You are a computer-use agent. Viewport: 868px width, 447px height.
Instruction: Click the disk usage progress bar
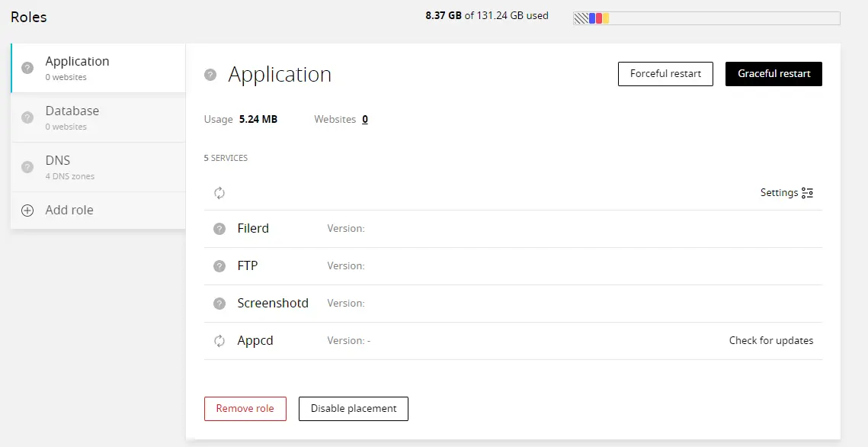click(x=706, y=18)
